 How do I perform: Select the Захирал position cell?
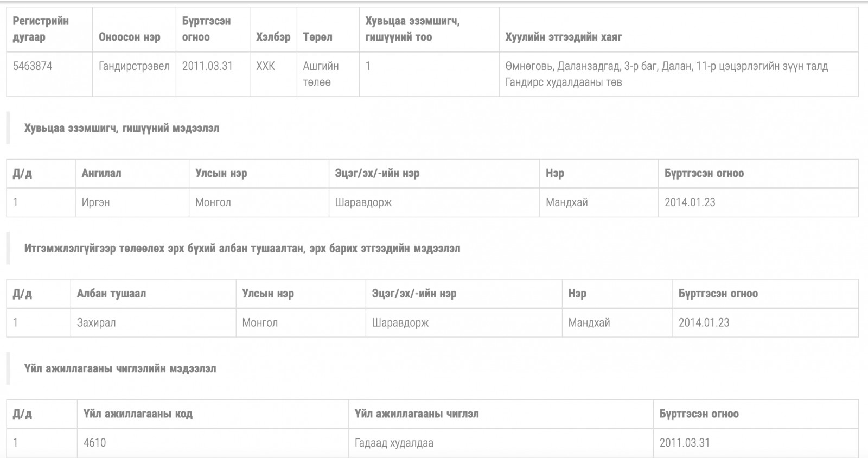click(x=153, y=323)
